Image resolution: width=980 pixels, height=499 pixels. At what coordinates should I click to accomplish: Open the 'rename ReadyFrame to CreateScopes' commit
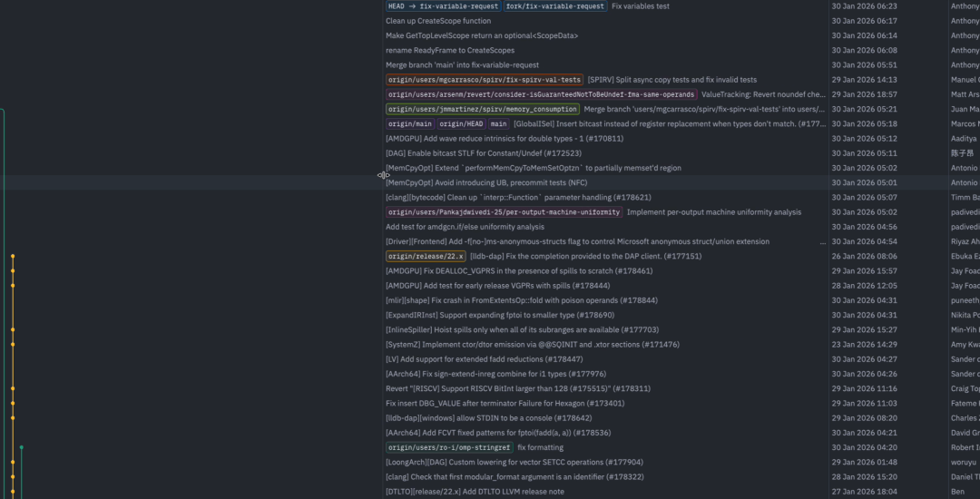450,51
